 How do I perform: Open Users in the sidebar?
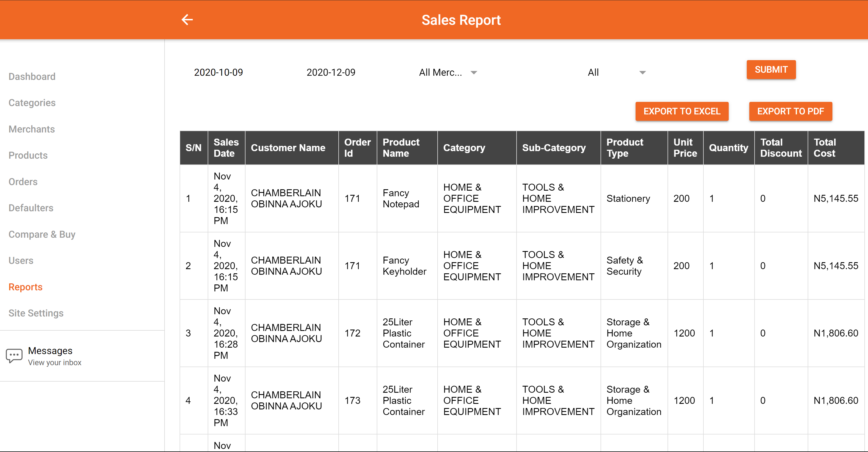(x=21, y=261)
